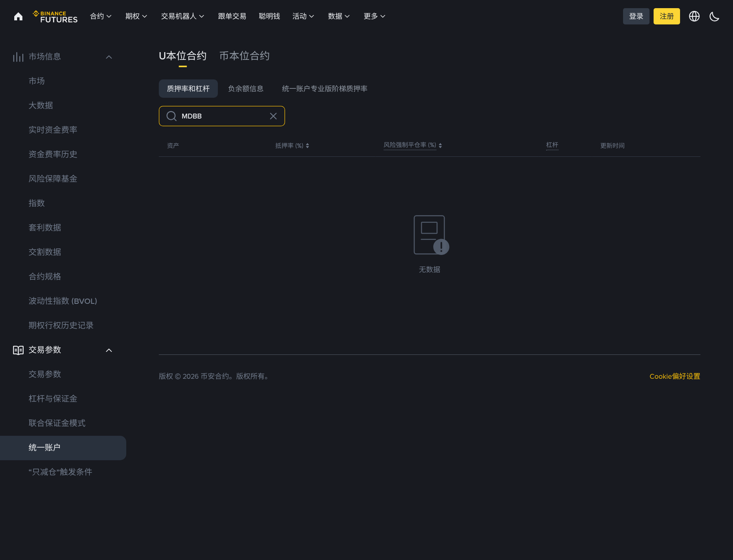Select 负余额信息 sub-tab

(246, 88)
